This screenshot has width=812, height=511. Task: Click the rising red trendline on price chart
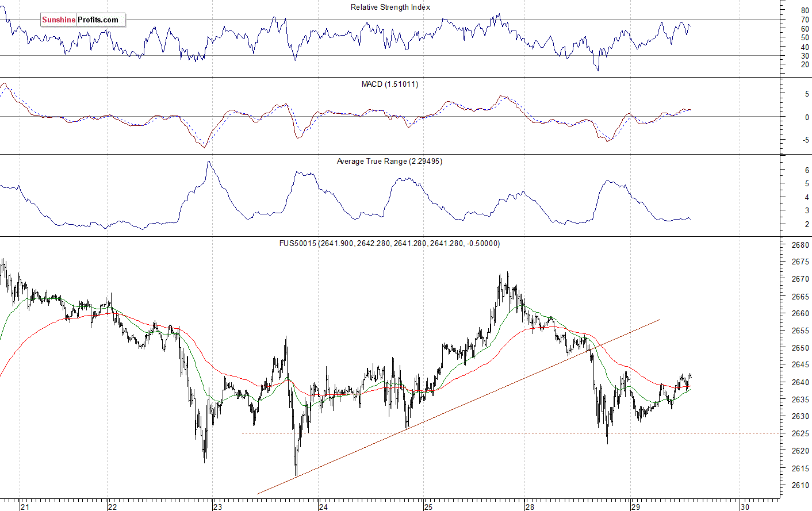coord(458,406)
